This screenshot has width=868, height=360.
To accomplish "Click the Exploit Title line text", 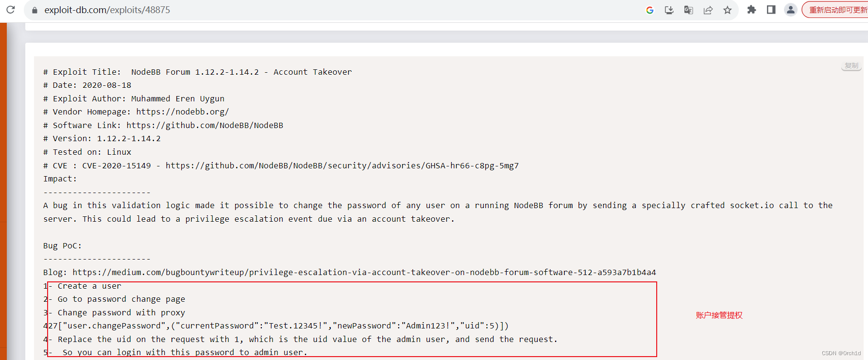I will click(198, 72).
